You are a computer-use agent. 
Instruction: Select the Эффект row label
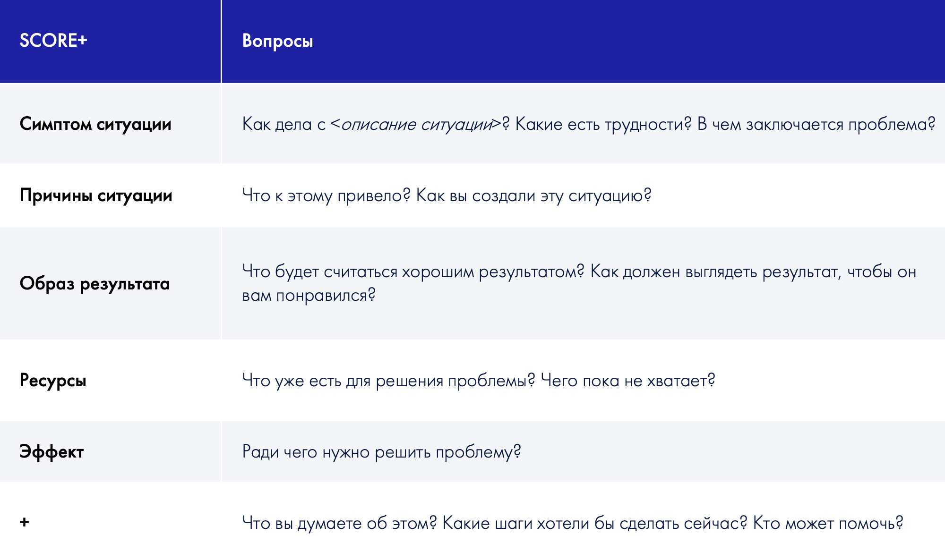tap(52, 452)
